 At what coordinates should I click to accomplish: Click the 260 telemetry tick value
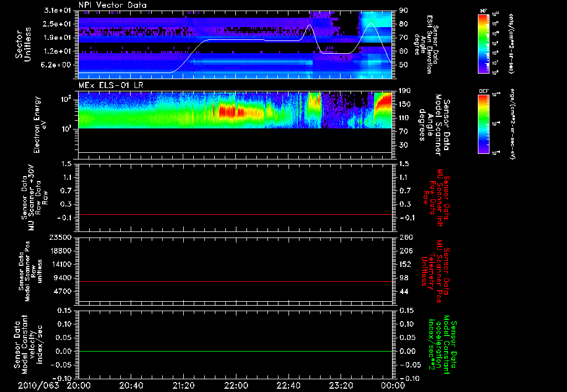[406, 237]
